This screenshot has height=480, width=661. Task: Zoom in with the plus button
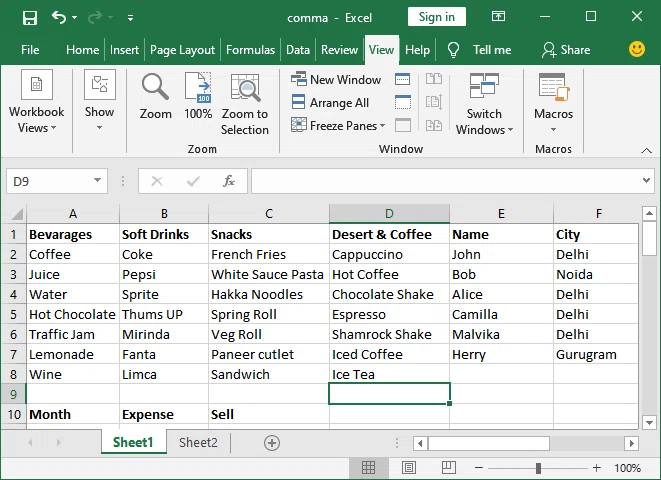(597, 468)
